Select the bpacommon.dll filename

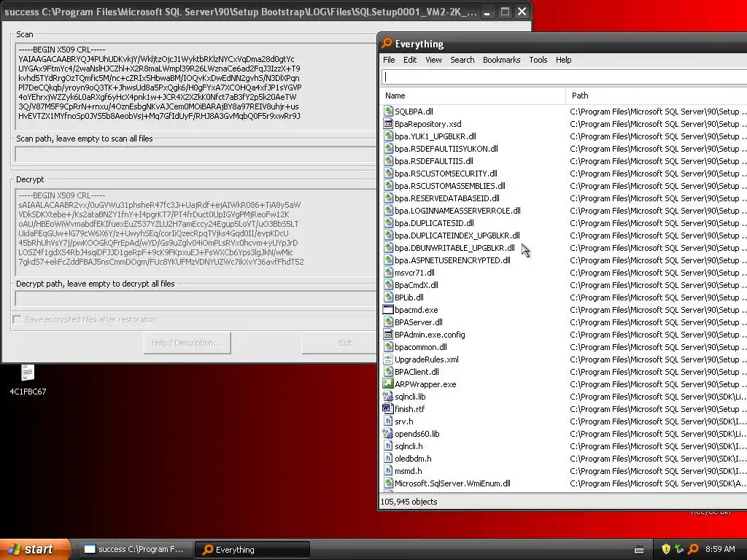tap(421, 346)
